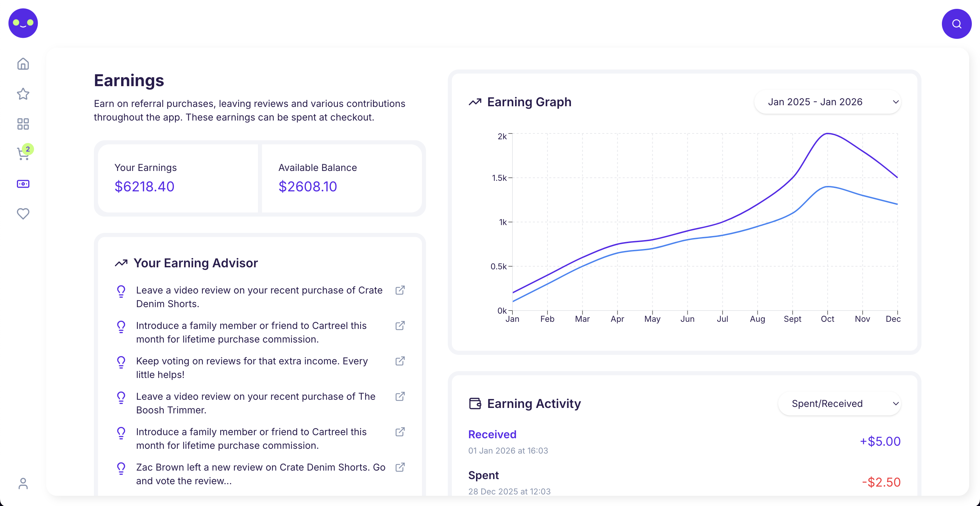Click the Cartreel logo in top corner

[23, 23]
